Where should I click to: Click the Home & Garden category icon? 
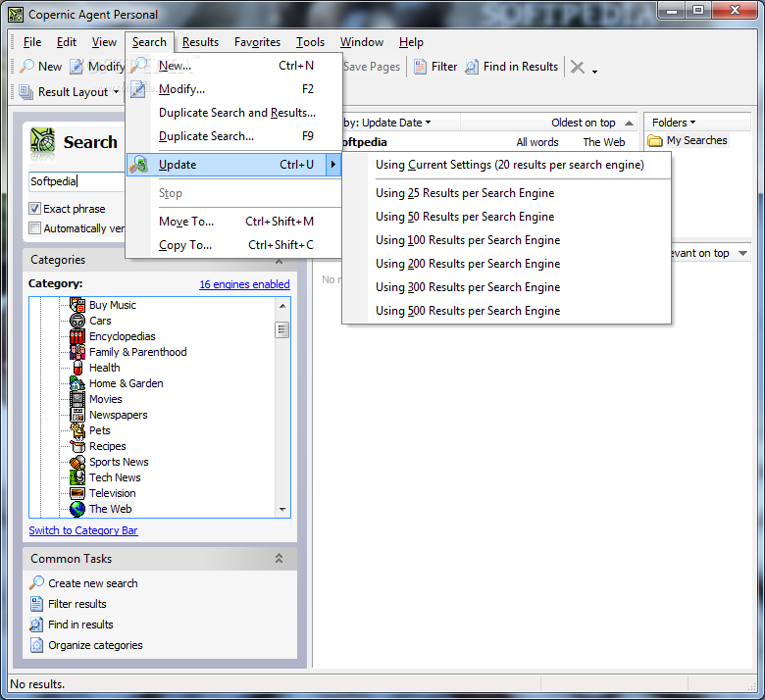coord(77,383)
